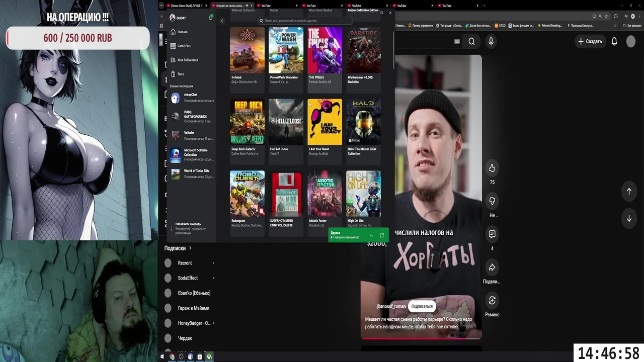Like the Short with thumbs up
644x362 pixels.
point(492,168)
